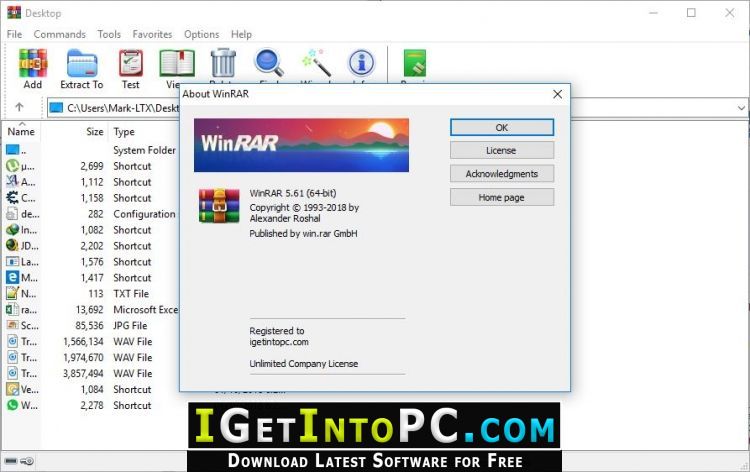Click the size value 1,112
The width and height of the screenshot is (750, 472).
(x=92, y=182)
